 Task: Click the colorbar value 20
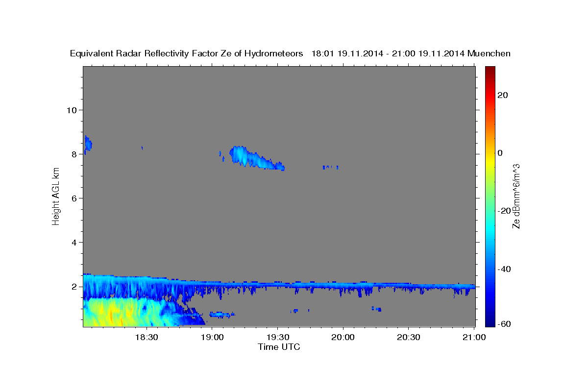[502, 95]
